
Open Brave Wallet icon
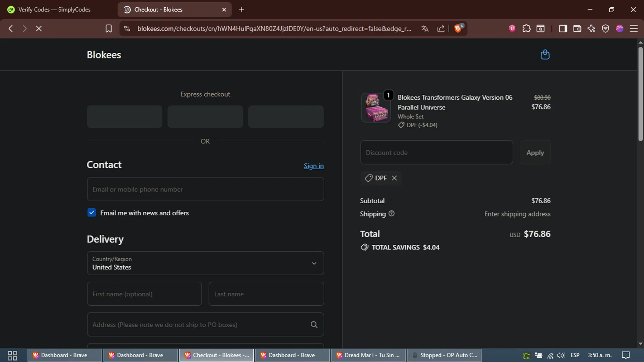[x=577, y=28]
